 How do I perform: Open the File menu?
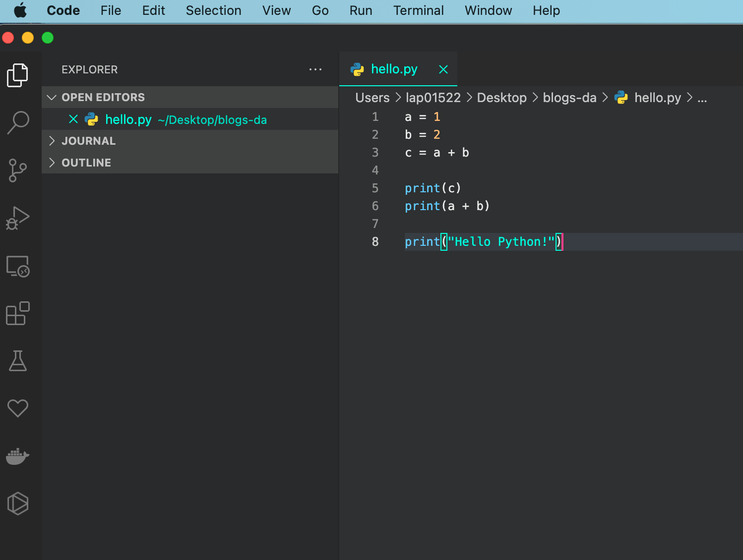(x=111, y=10)
